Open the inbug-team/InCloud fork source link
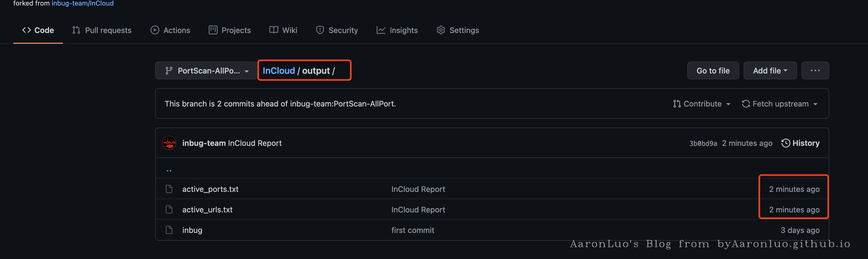Viewport: 868px width, 259px height. click(x=83, y=3)
